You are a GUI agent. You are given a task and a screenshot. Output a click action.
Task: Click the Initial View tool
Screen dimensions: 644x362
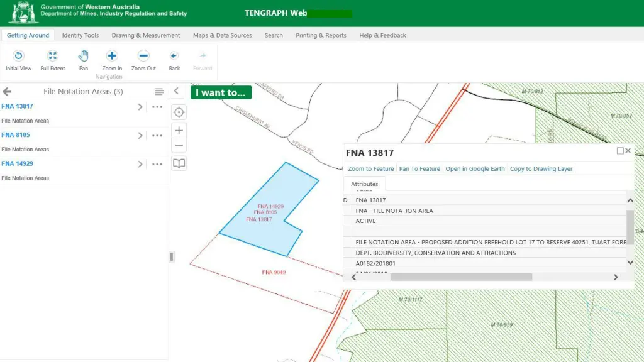tap(18, 60)
